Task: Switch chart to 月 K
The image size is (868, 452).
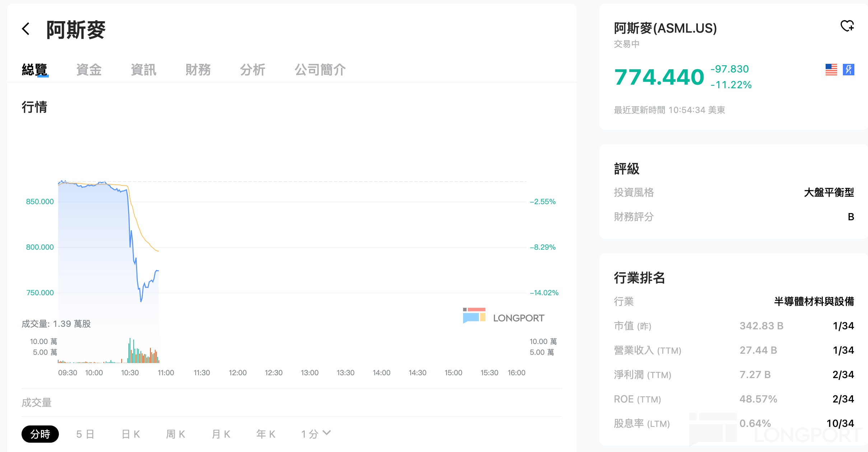Action: pos(221,434)
